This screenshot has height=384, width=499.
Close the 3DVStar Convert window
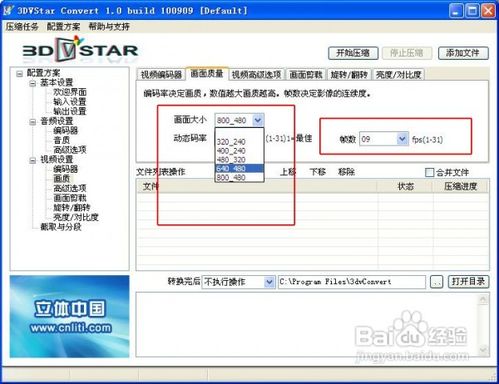coord(488,11)
